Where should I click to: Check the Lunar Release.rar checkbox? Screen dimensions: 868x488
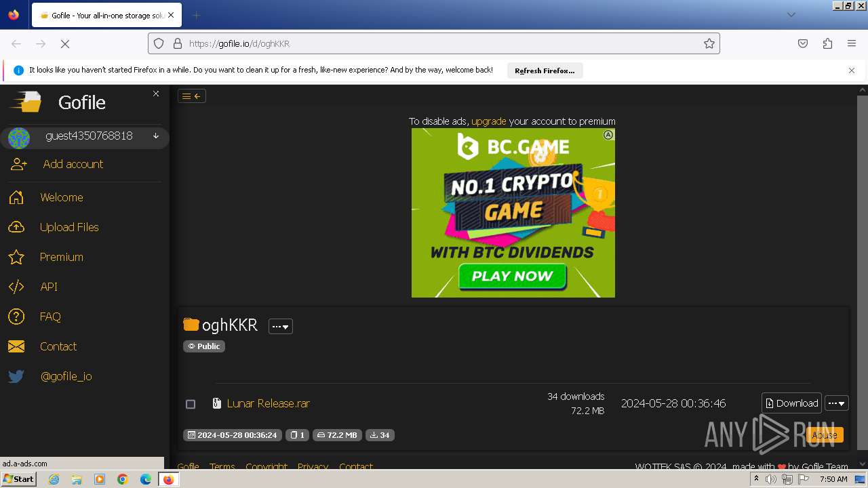coord(191,404)
